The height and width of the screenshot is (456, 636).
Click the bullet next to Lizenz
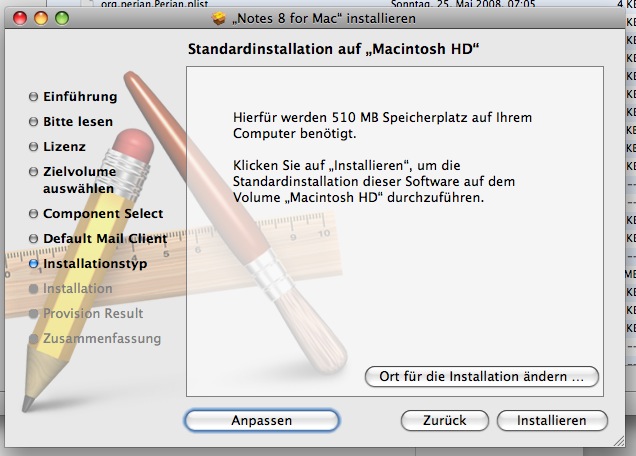coord(34,146)
